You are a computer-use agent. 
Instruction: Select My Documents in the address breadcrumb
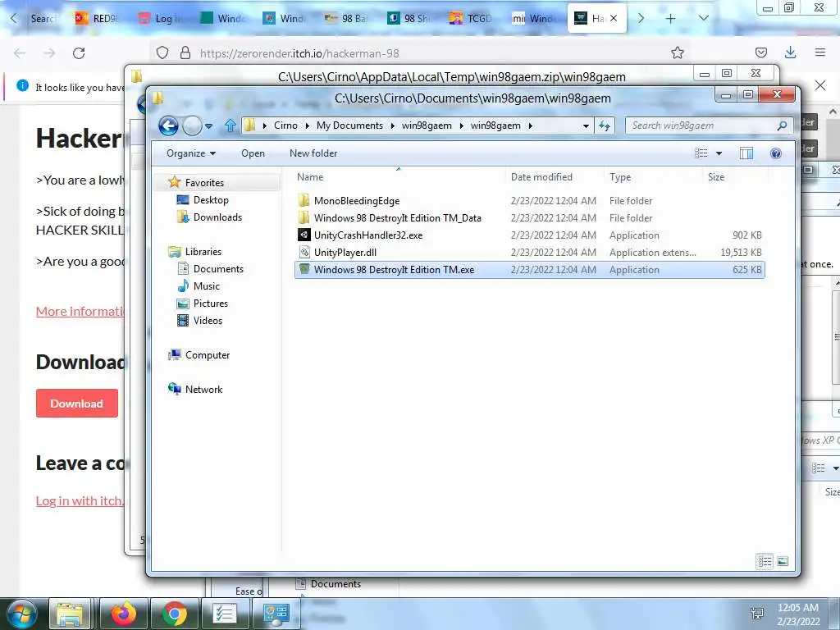pos(349,126)
